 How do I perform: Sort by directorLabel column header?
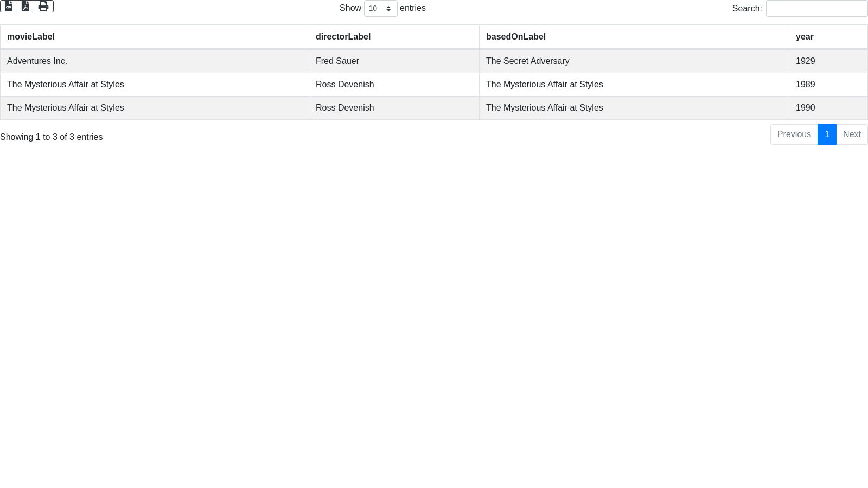tap(343, 37)
